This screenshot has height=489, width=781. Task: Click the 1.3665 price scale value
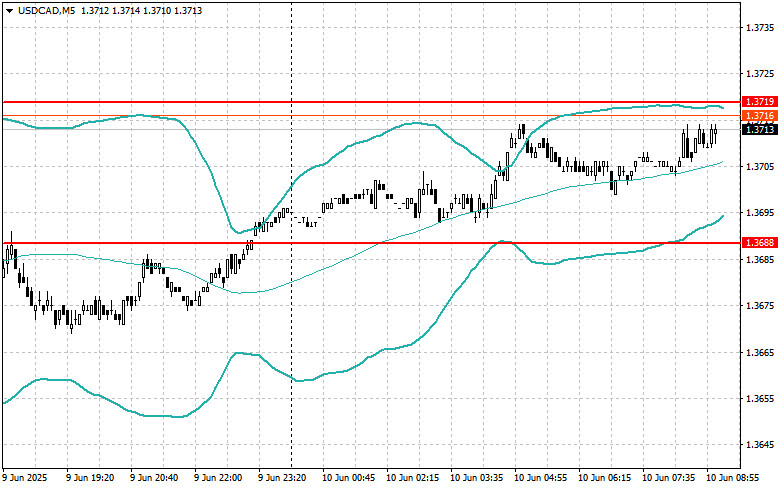tap(761, 353)
